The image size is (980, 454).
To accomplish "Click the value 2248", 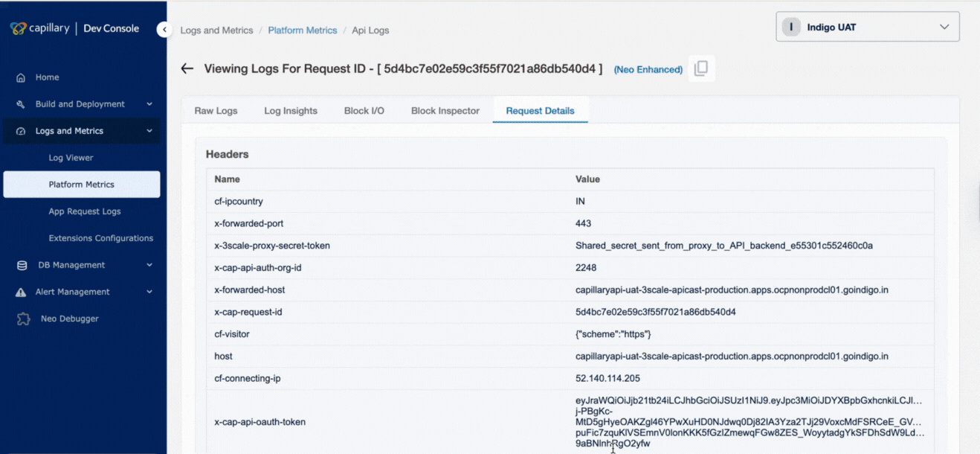I will (586, 268).
